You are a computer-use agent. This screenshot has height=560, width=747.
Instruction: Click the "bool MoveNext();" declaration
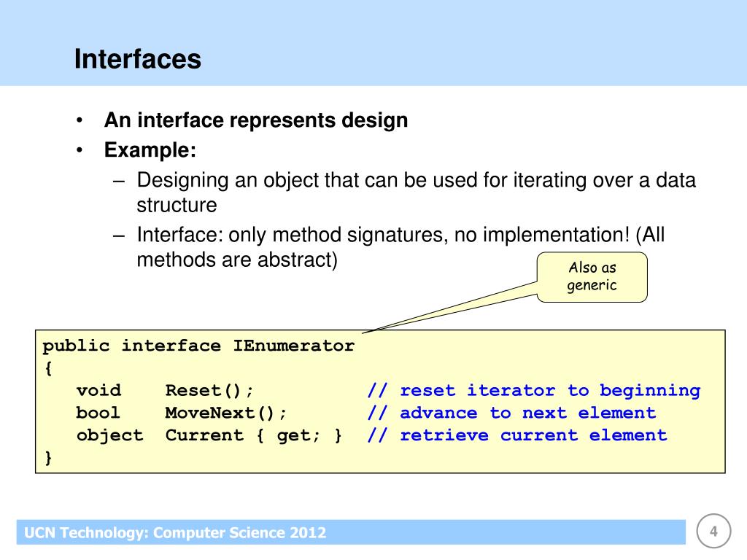pos(181,413)
